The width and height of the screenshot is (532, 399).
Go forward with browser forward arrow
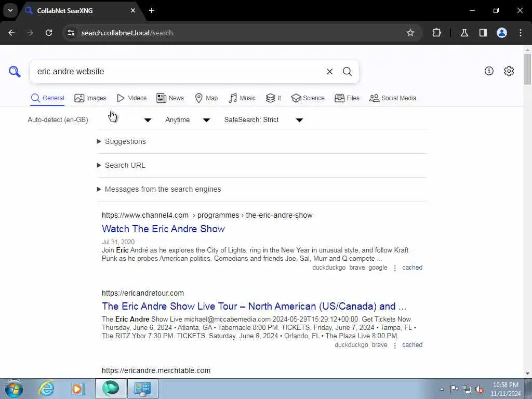[x=30, y=33]
